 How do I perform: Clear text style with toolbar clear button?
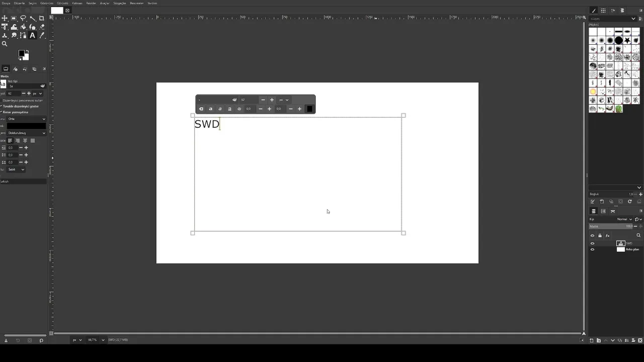[201, 109]
